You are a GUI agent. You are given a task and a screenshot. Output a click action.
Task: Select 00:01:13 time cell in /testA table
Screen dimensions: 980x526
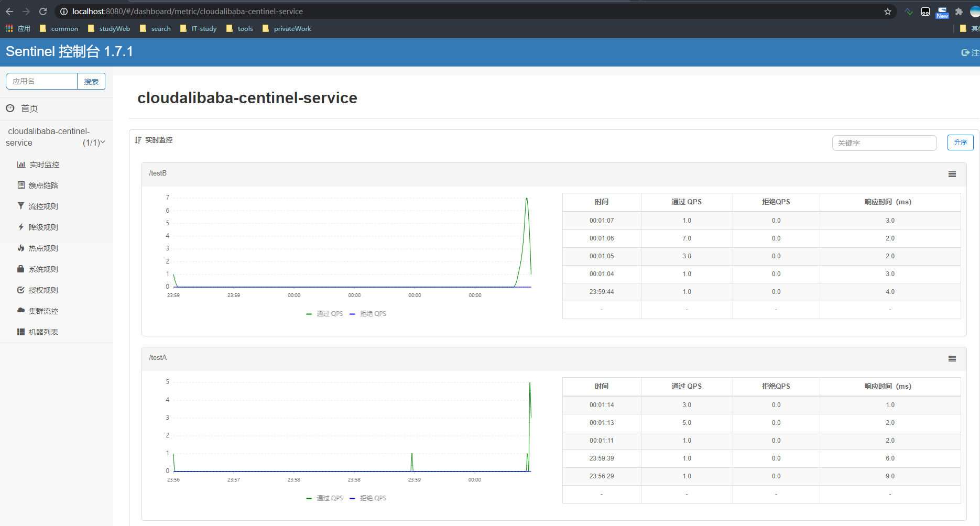tap(602, 423)
